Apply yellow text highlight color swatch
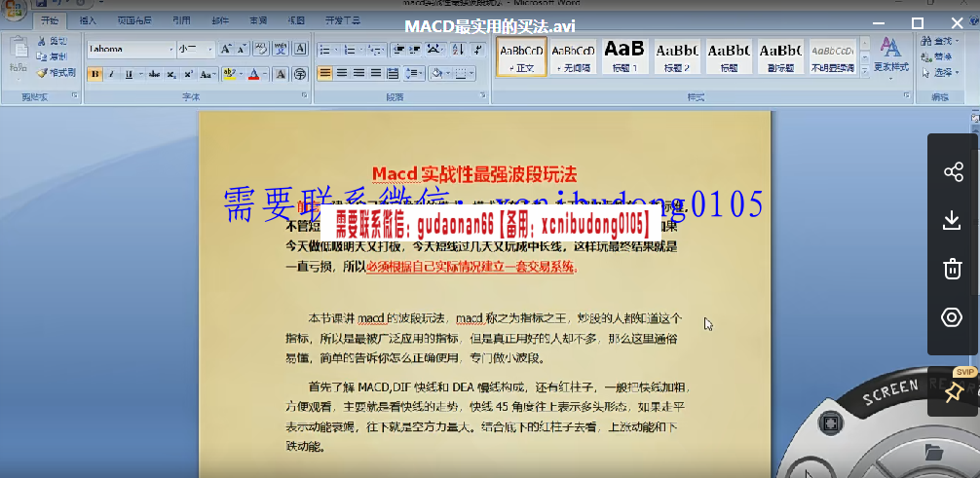 [x=229, y=74]
